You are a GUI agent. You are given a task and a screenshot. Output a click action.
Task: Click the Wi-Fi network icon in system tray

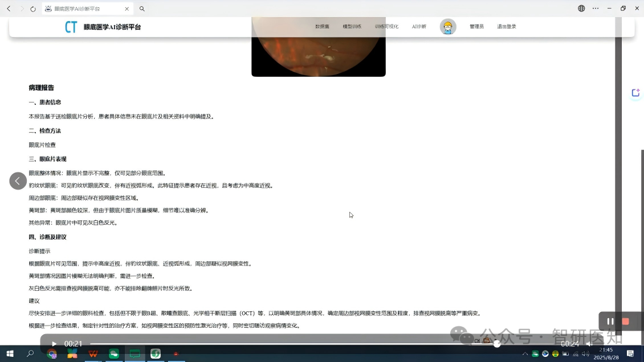(575, 353)
